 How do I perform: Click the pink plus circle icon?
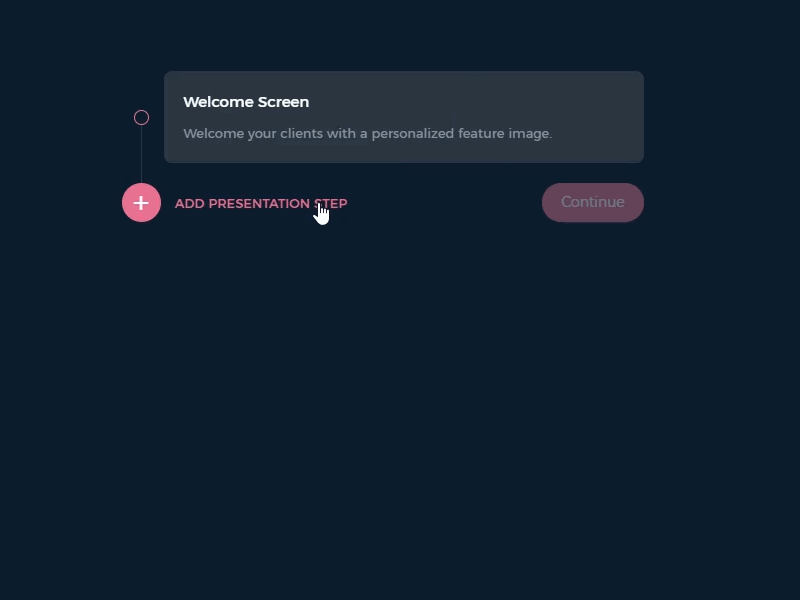(141, 203)
